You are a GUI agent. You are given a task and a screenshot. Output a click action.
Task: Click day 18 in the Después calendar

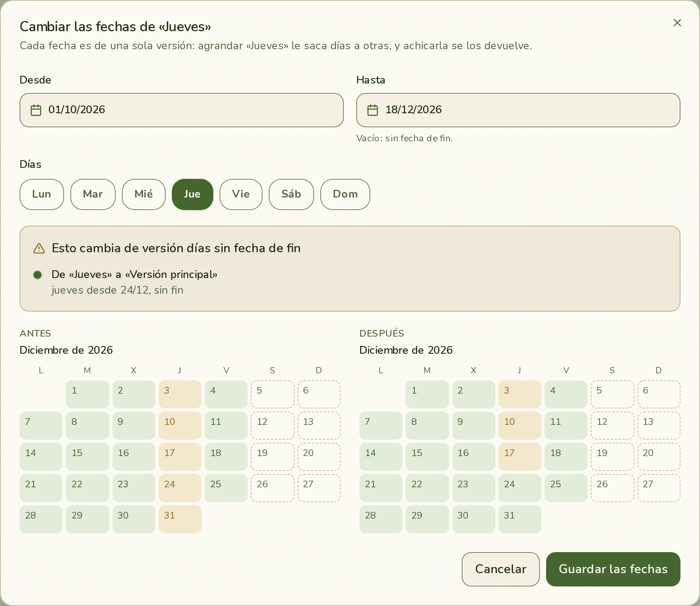point(566,457)
